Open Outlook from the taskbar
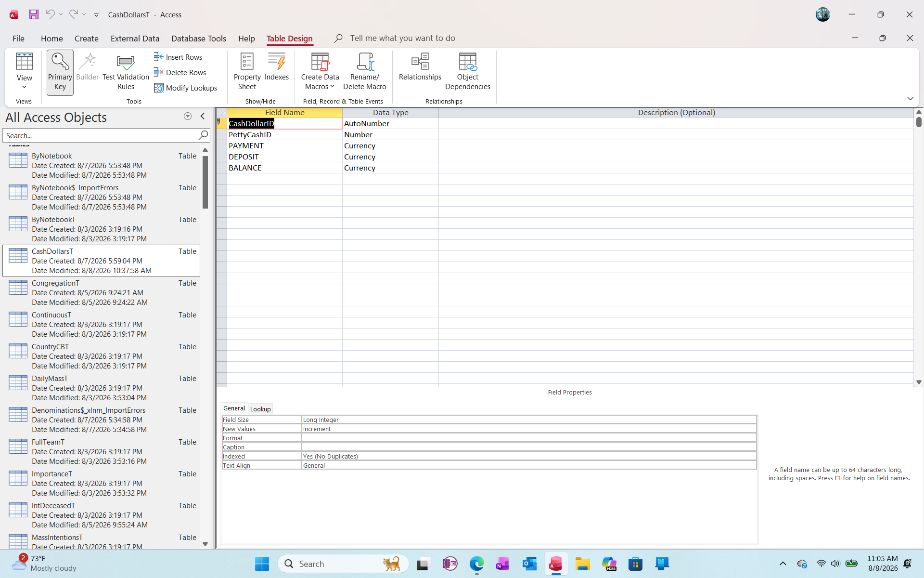Image resolution: width=924 pixels, height=578 pixels. tap(529, 564)
